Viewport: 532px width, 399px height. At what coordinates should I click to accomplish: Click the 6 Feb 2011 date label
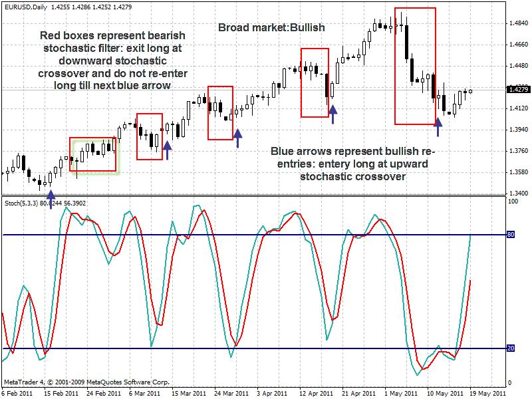(17, 393)
